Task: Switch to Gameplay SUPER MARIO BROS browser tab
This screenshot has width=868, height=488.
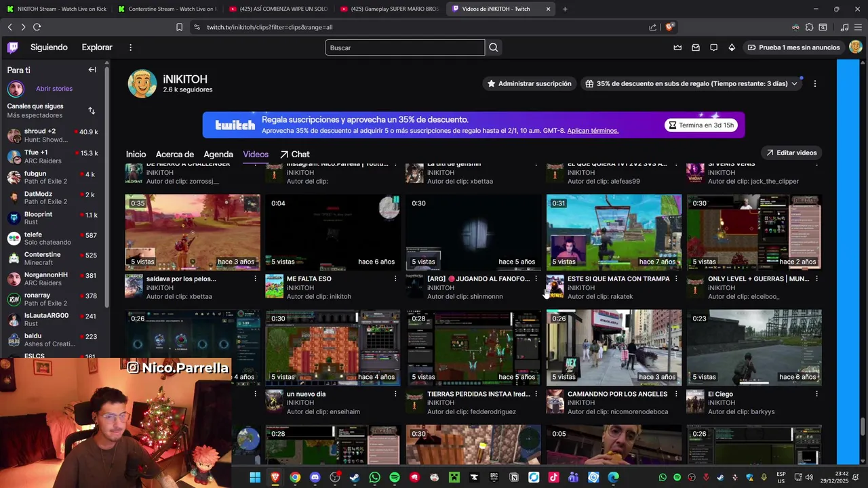Action: 389,9
